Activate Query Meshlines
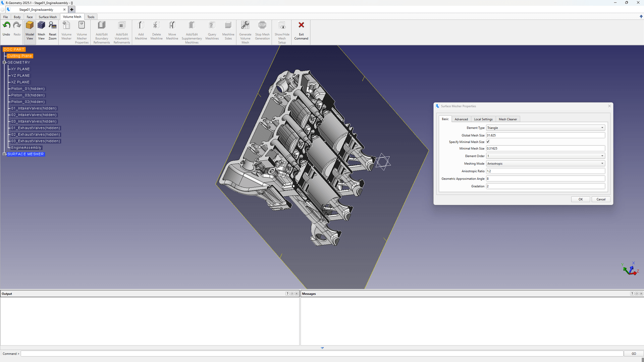 [212, 30]
